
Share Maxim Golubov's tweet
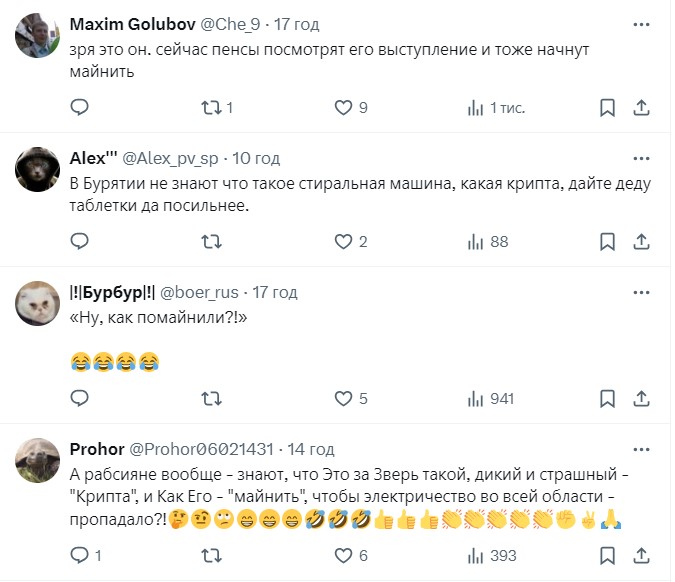pos(641,107)
